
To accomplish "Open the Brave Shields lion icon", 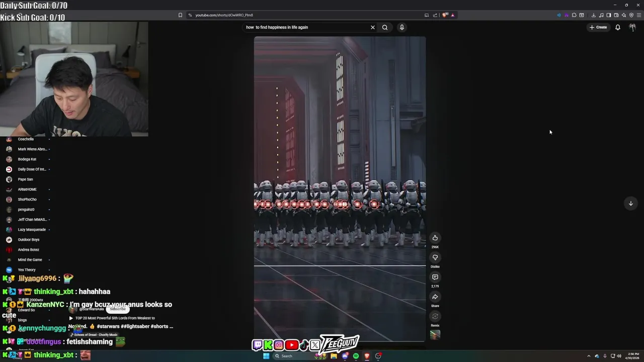I will pyautogui.click(x=445, y=15).
